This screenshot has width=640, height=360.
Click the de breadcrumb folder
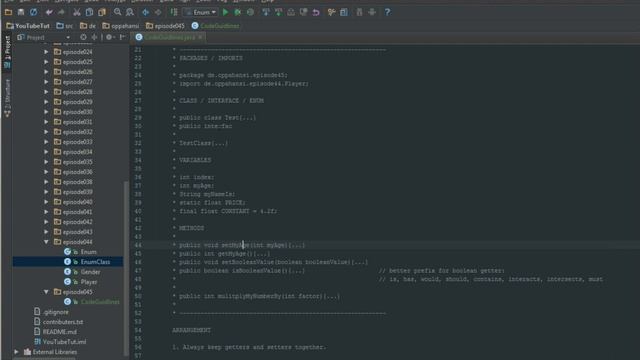(88, 26)
